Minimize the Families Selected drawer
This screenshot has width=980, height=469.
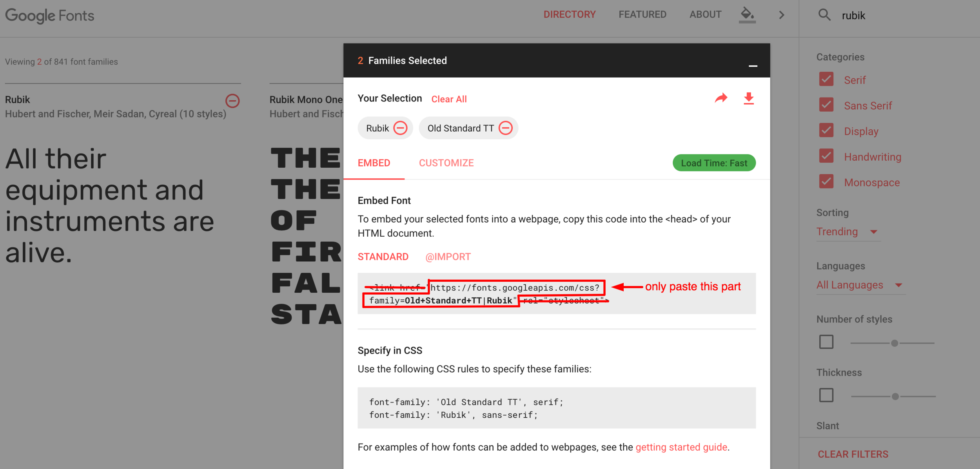[x=753, y=66]
